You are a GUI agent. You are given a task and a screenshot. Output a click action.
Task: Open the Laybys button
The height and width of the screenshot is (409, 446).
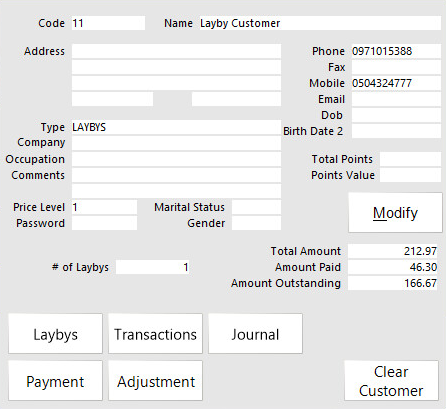pyautogui.click(x=55, y=333)
